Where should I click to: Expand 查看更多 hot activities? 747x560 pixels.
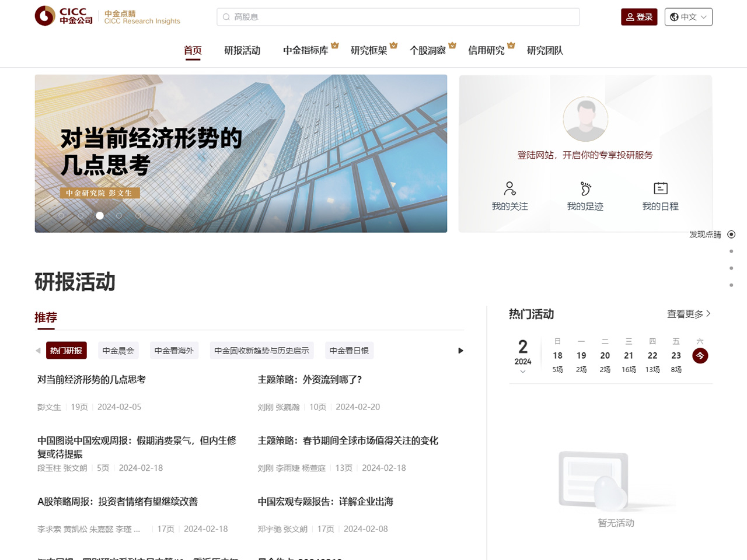pos(689,314)
